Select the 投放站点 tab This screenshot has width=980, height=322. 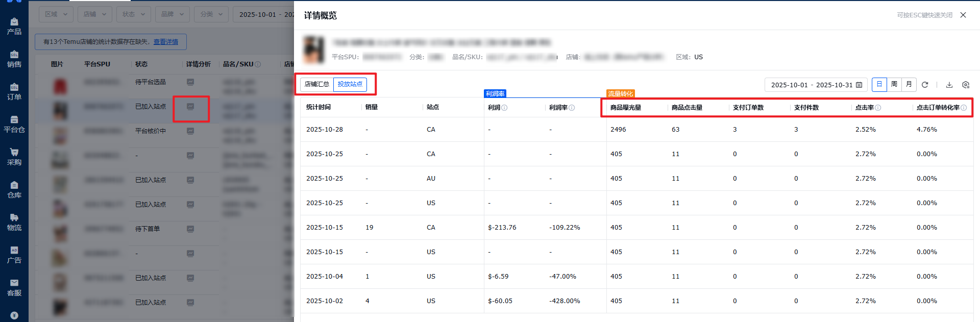(x=350, y=84)
